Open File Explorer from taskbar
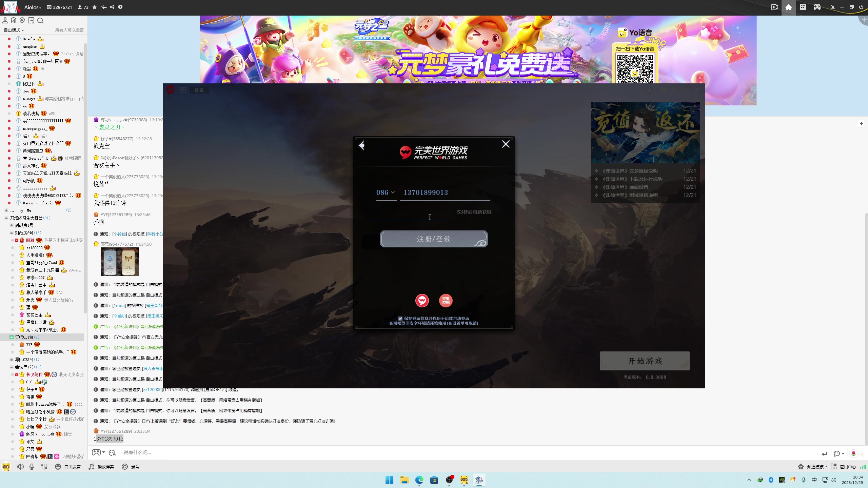868x488 pixels. [404, 480]
